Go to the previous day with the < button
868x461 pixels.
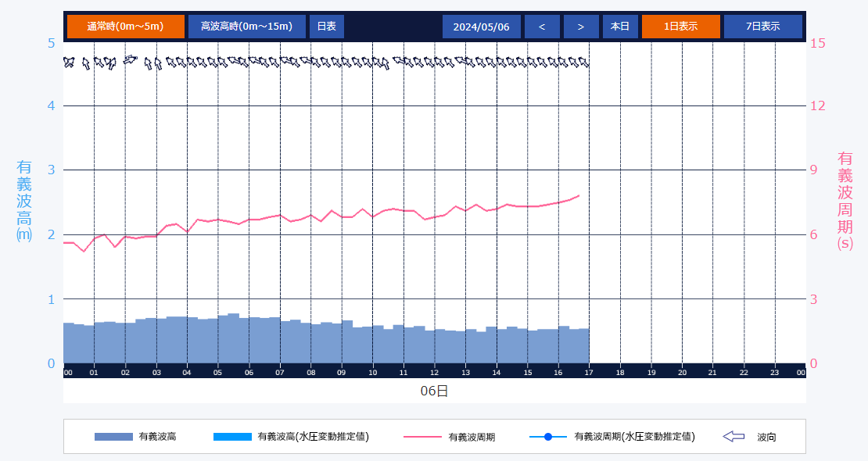point(542,27)
